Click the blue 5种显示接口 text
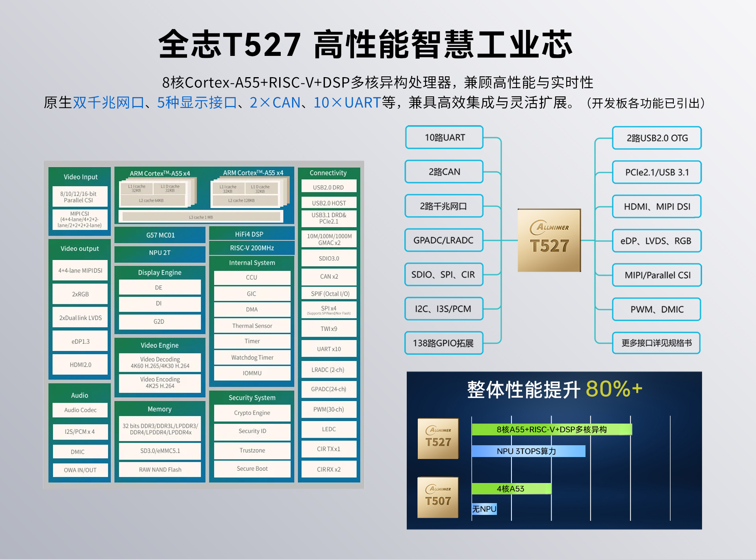Screen dimensions: 756x559 (x=197, y=103)
